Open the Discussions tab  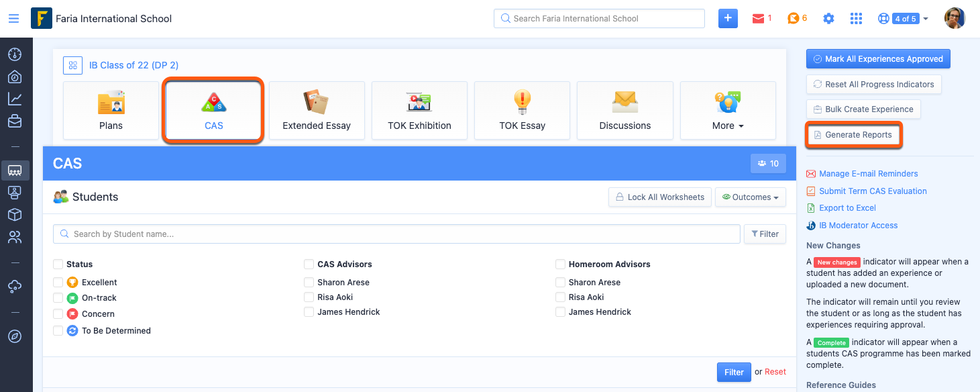pos(625,111)
